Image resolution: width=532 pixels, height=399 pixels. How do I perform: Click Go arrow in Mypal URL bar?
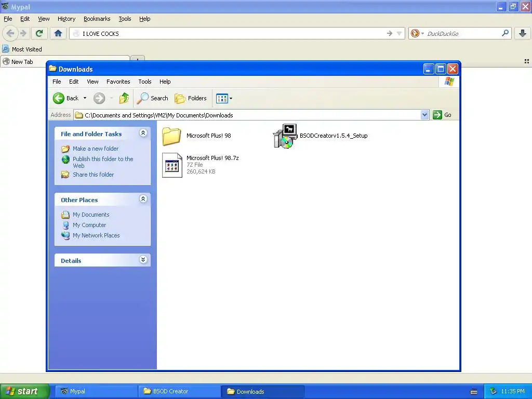[x=390, y=33]
